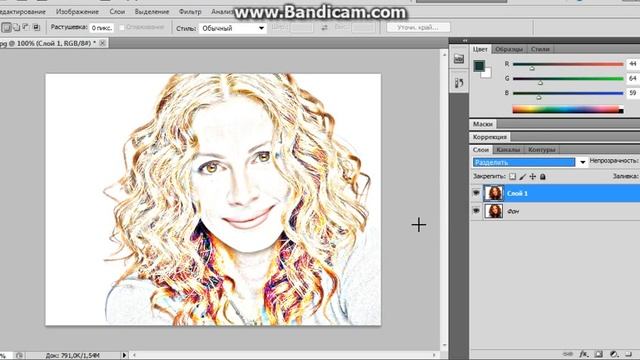Choose subtract from selection mode icon
The height and width of the screenshot is (360, 640).
point(26,27)
